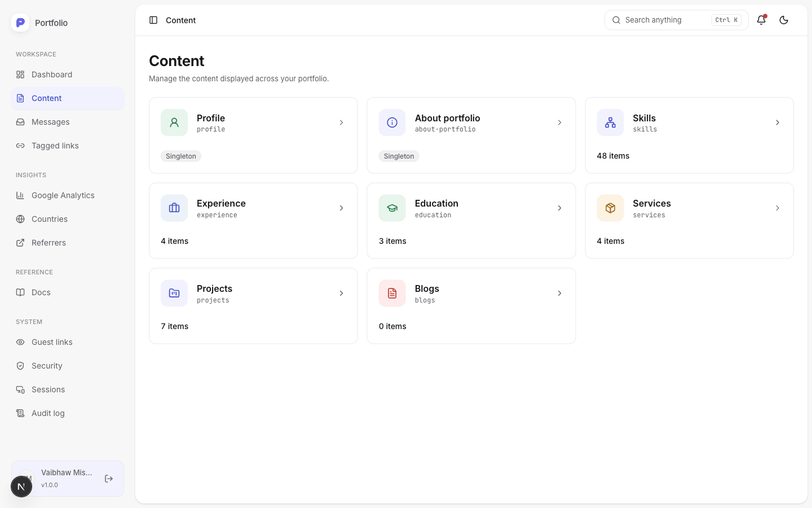Click the log out icon
The height and width of the screenshot is (508, 812).
coord(109,479)
